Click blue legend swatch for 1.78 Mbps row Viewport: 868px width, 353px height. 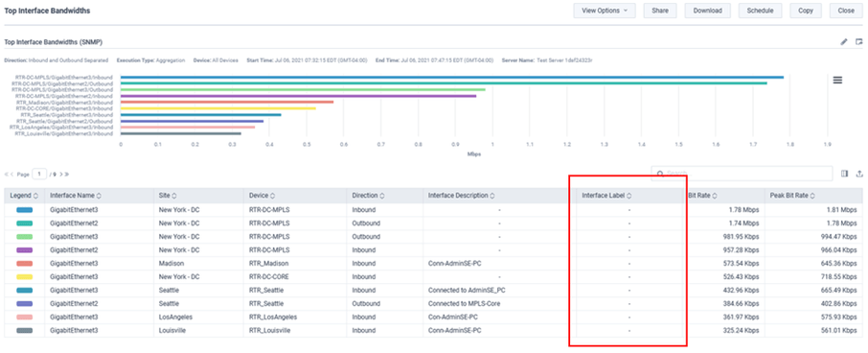[x=24, y=210]
